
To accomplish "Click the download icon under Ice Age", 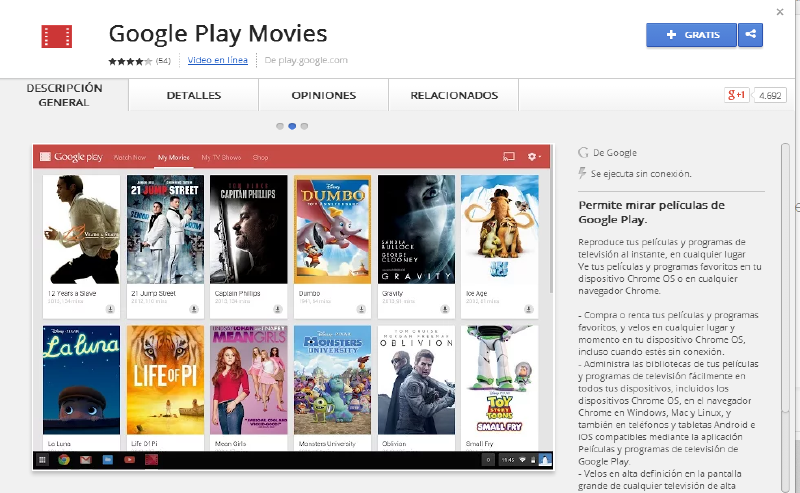I will coord(529,309).
